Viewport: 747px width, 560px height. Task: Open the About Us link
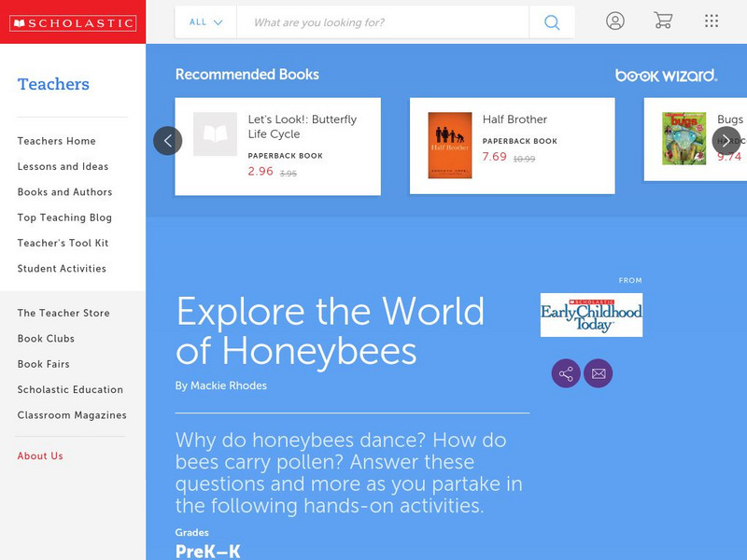[x=40, y=455]
